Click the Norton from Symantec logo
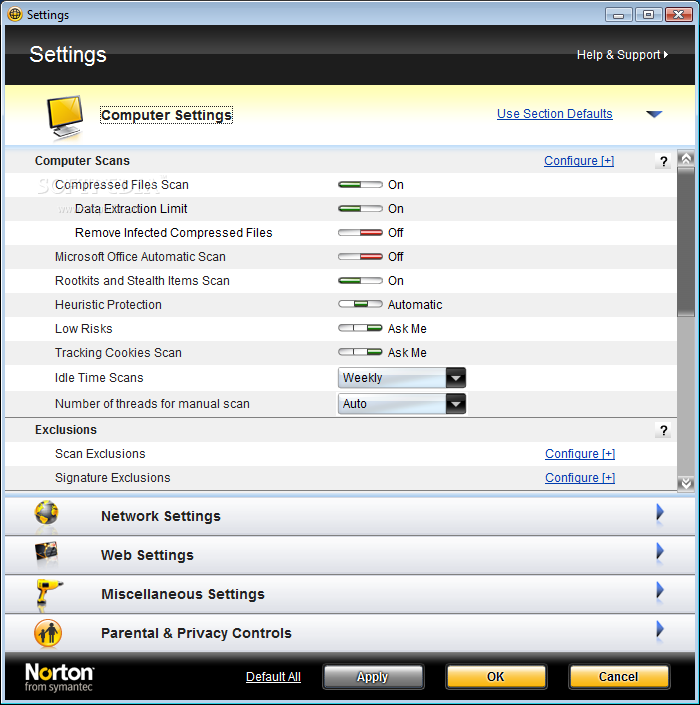Viewport: 700px width, 705px height. coord(59,677)
